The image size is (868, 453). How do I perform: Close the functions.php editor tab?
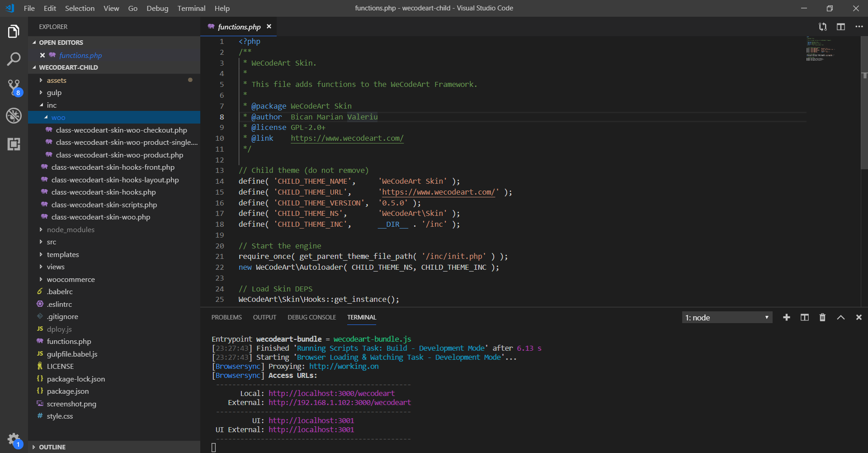269,27
